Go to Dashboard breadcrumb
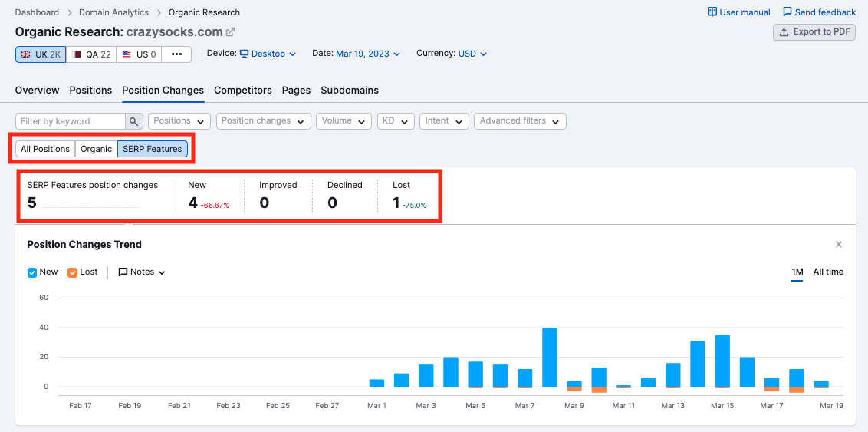 point(37,12)
